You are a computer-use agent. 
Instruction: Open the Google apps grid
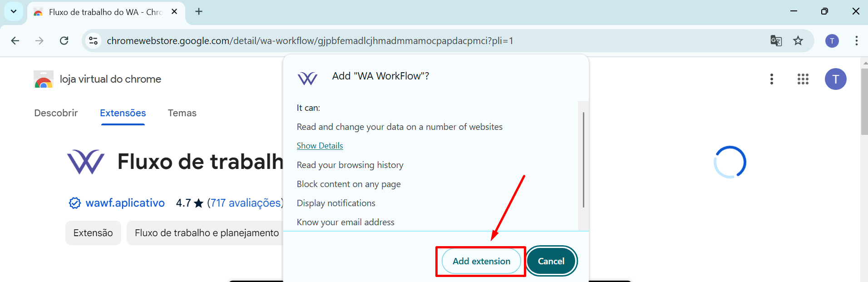click(803, 79)
